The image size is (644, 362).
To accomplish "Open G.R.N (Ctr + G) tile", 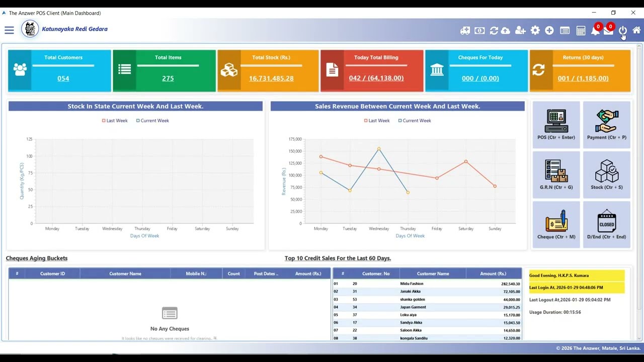I will [x=556, y=174].
